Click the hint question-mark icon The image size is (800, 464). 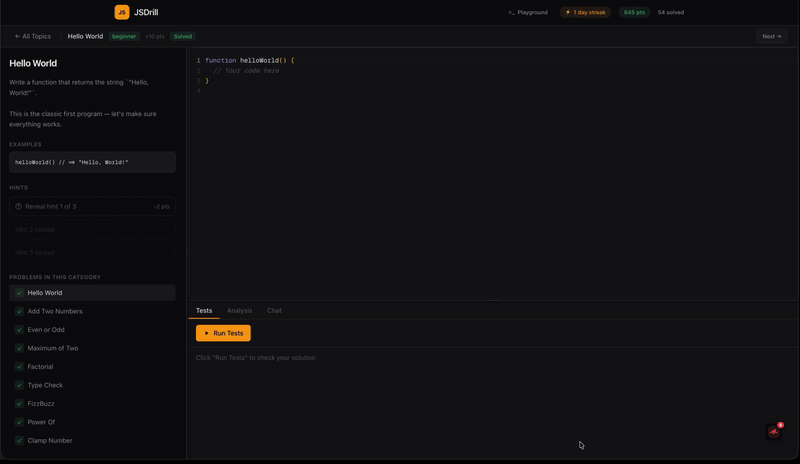tap(18, 207)
